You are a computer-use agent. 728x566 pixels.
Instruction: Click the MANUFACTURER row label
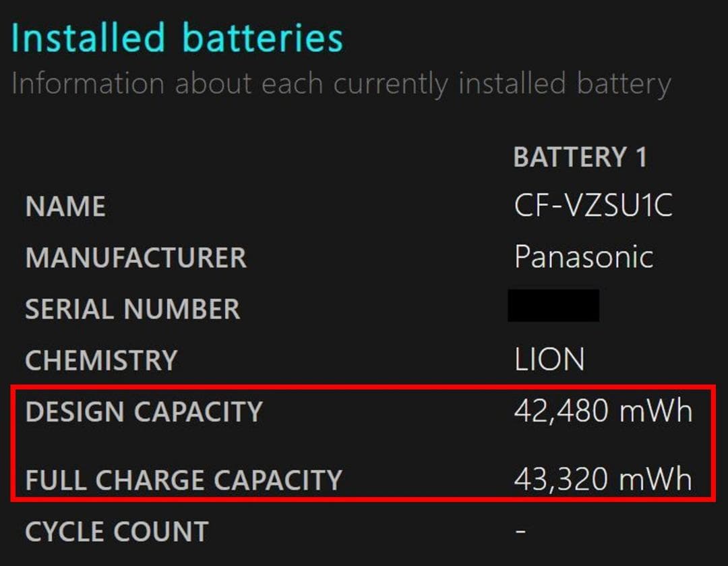136,258
